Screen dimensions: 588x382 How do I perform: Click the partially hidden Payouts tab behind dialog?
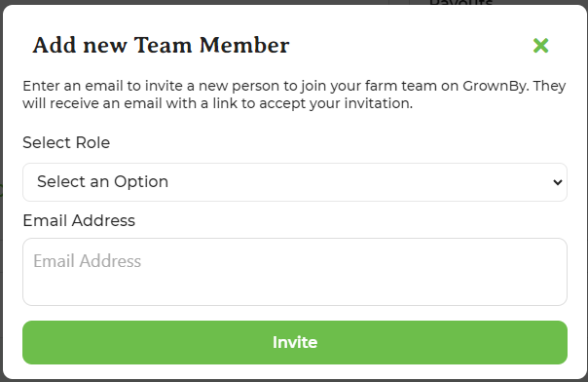coord(460,3)
